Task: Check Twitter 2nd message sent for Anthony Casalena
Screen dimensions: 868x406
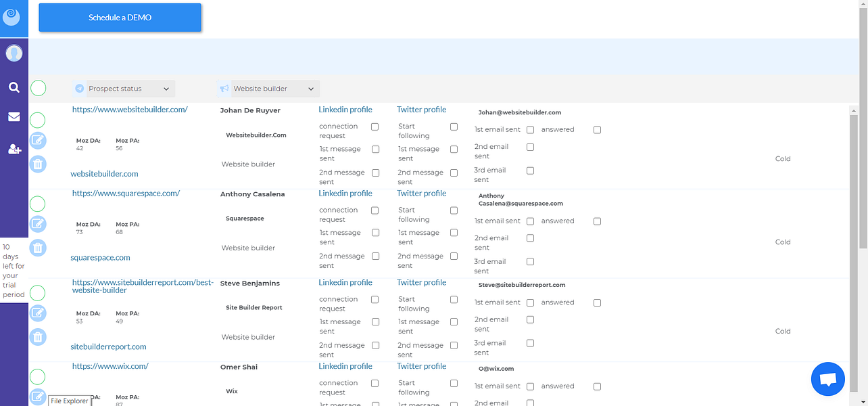Action: tap(454, 256)
